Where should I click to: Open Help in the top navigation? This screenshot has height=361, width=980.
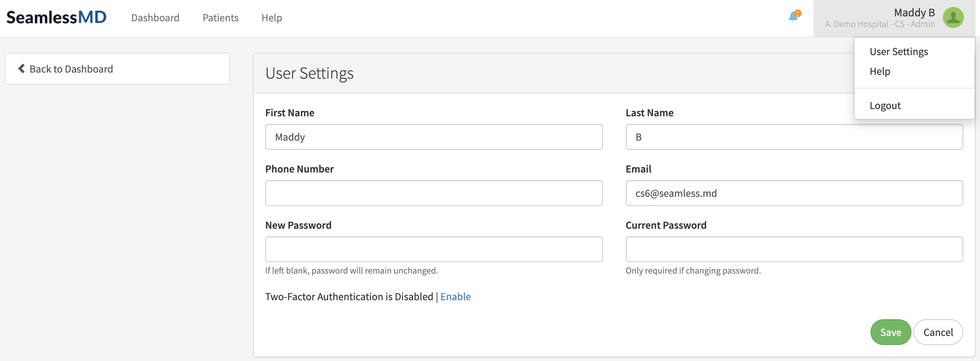coord(272,18)
